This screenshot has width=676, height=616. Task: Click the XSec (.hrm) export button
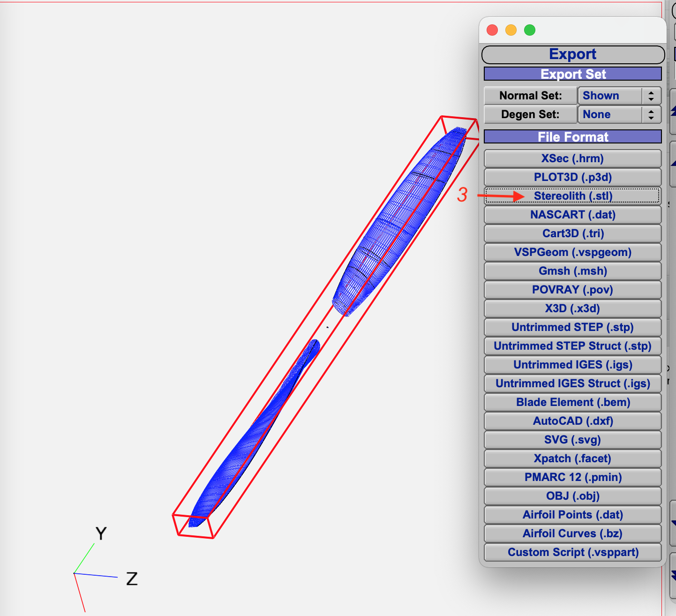pos(572,158)
